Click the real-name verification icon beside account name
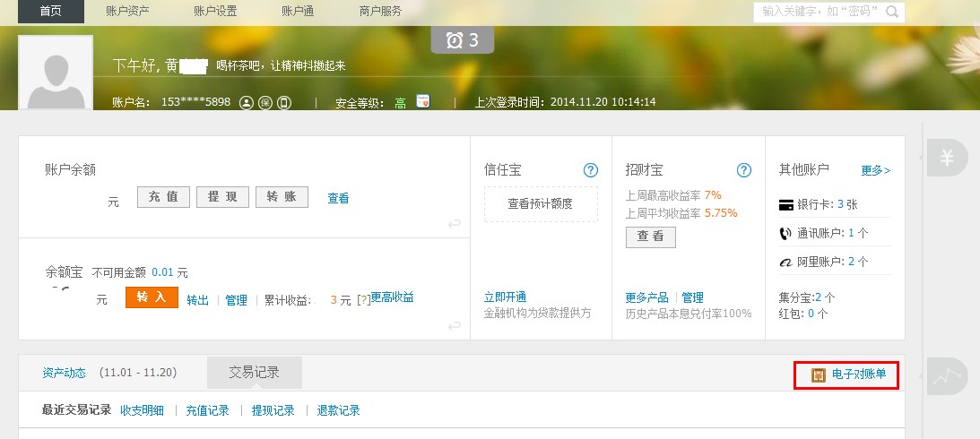Screen dimensions: 980x439 246,103
